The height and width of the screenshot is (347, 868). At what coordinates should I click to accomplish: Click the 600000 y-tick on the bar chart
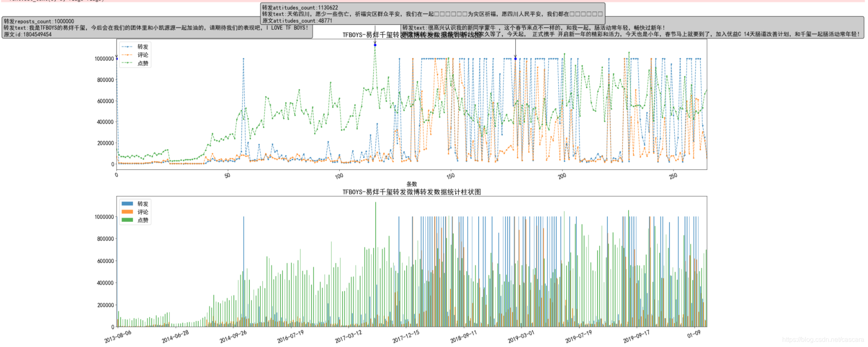[105, 261]
